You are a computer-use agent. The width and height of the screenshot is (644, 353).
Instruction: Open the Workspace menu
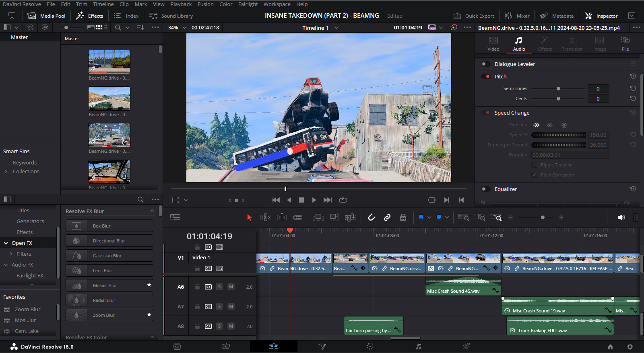pos(277,4)
